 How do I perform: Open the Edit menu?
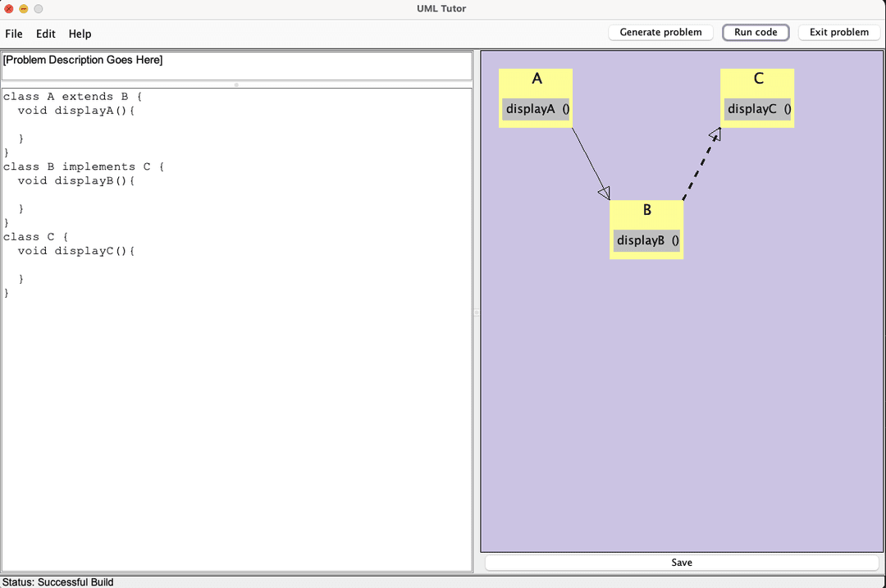[45, 34]
